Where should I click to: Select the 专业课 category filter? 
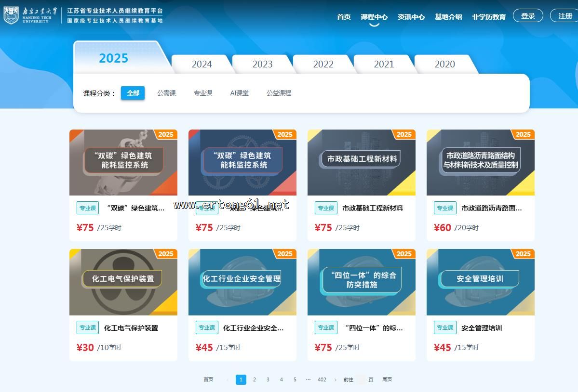click(x=203, y=93)
